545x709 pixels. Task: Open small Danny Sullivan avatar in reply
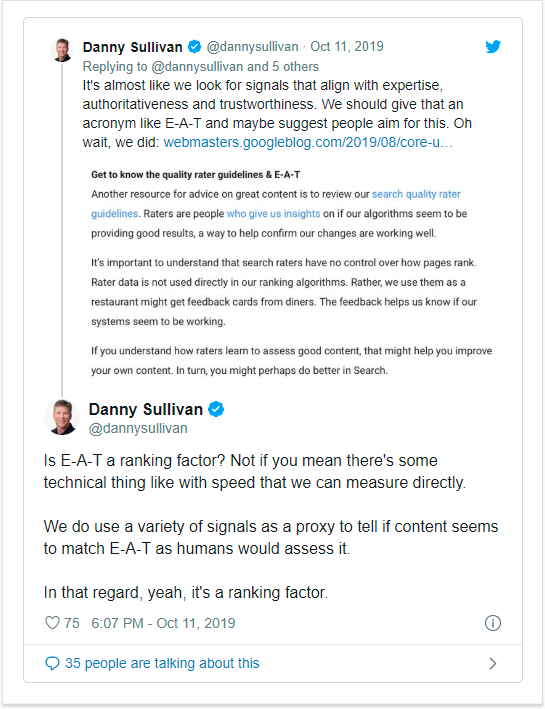click(62, 50)
